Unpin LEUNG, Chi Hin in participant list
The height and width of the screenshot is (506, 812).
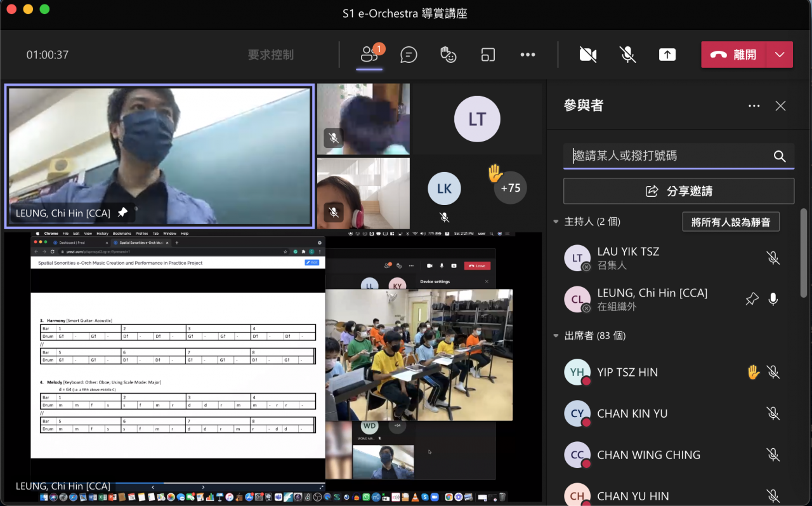pyautogui.click(x=752, y=299)
